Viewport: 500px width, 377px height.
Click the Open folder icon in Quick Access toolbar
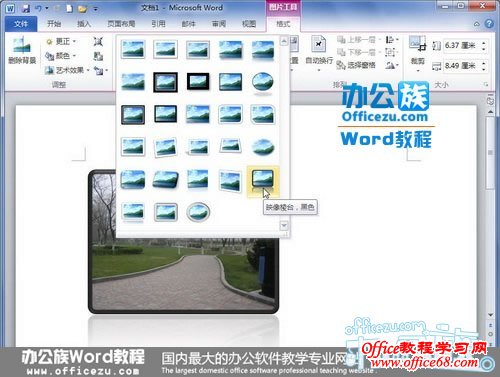click(82, 8)
